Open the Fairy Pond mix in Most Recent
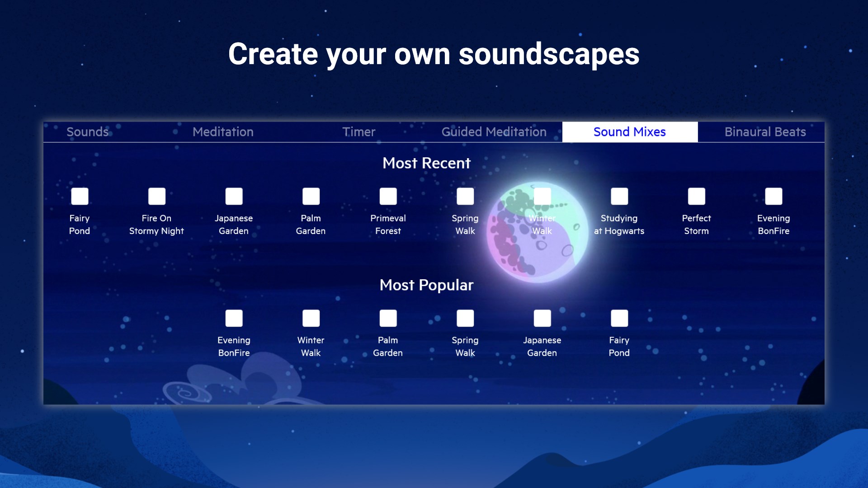868x488 pixels. pyautogui.click(x=80, y=197)
